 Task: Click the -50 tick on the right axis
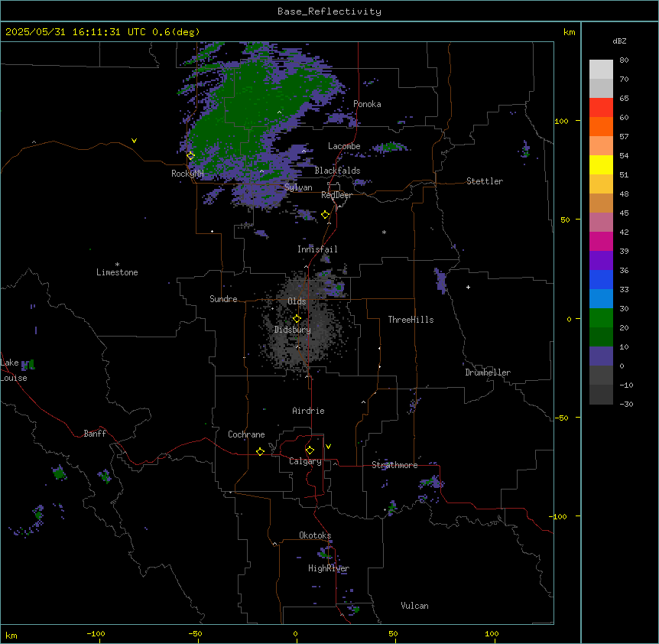click(561, 418)
